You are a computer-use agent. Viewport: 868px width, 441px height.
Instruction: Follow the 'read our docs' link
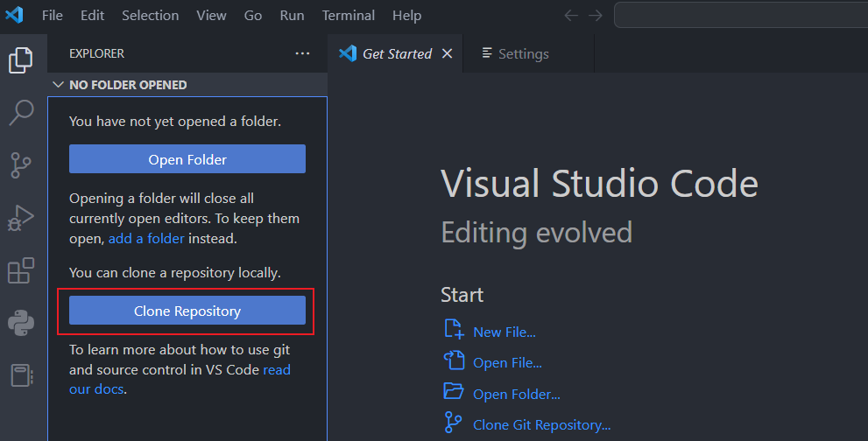180,379
